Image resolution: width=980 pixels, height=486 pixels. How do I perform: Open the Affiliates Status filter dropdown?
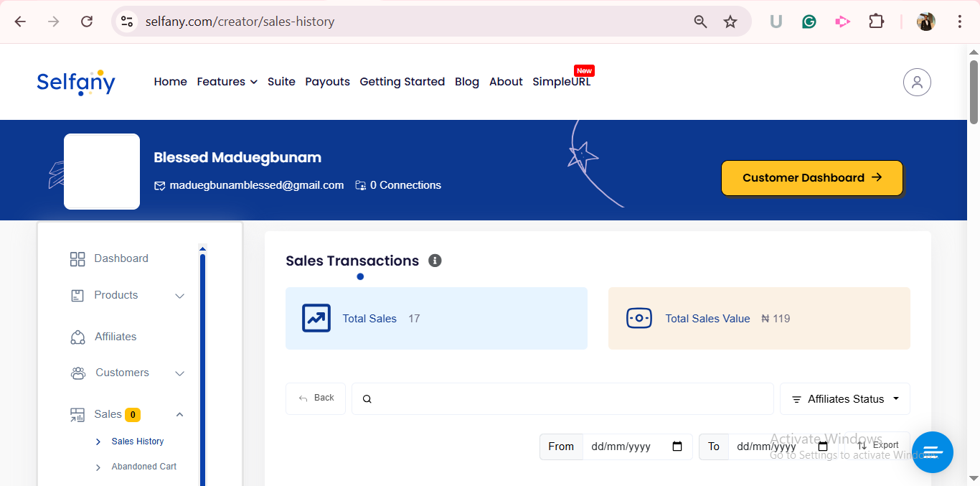(x=845, y=399)
